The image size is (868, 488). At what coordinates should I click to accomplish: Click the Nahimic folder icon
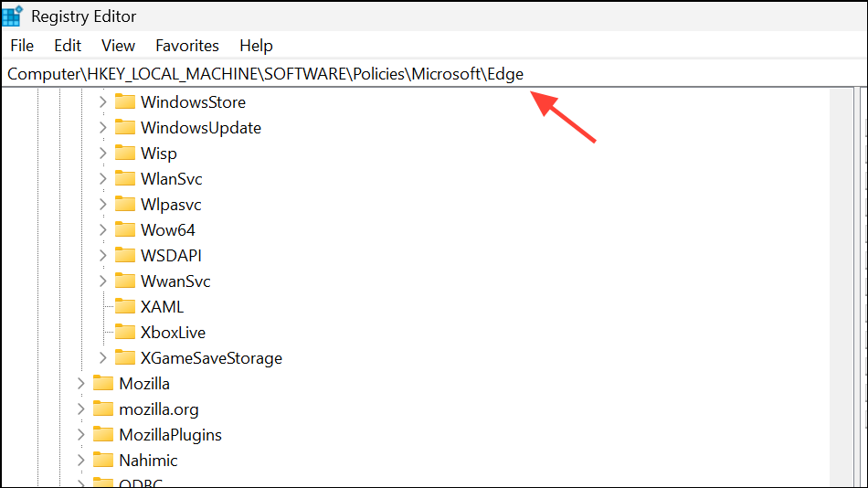[103, 460]
